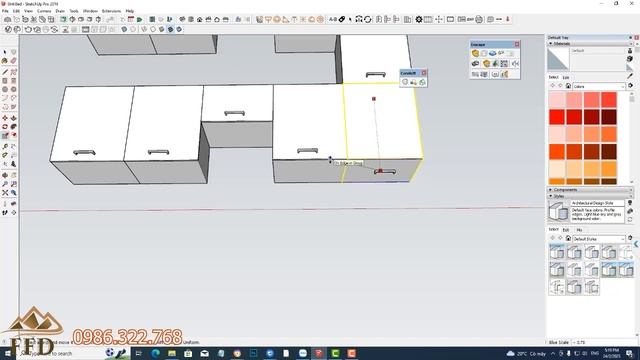
Task: Open the Draw menu
Action: 60,11
